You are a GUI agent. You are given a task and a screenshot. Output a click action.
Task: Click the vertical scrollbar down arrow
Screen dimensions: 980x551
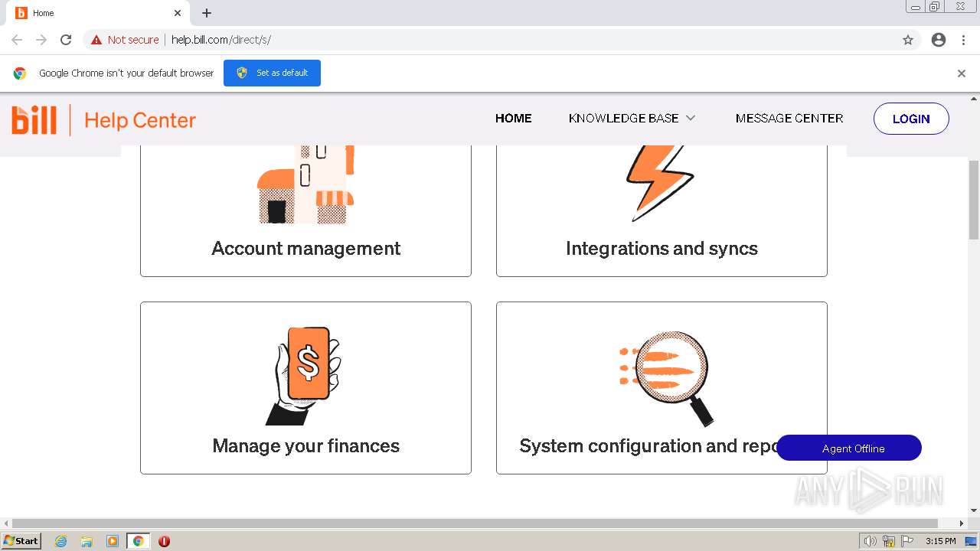(x=974, y=510)
